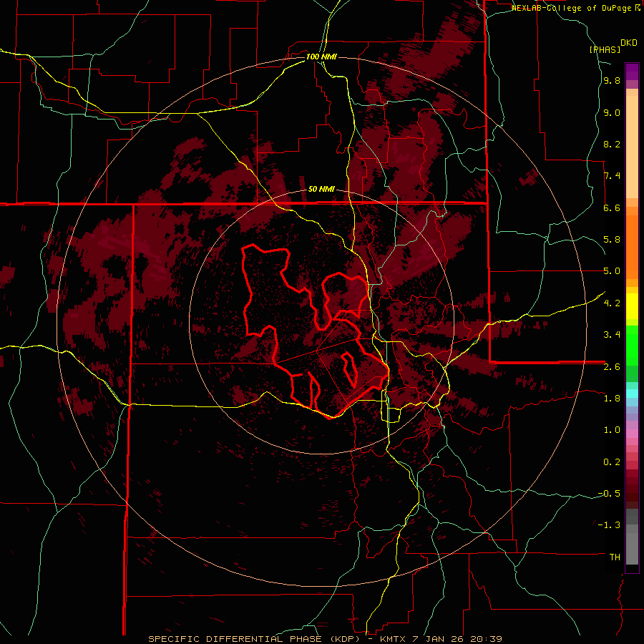Click the 4.2 legend value
Image resolution: width=644 pixels, height=644 pixels.
click(x=612, y=303)
